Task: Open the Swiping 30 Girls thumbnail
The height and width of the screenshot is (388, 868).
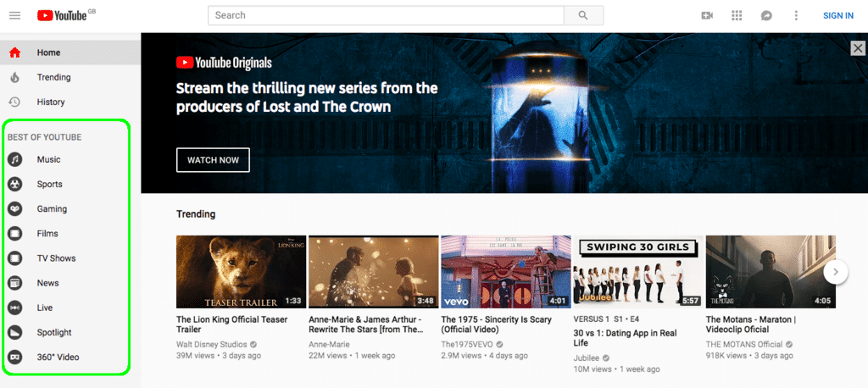Action: pyautogui.click(x=638, y=272)
